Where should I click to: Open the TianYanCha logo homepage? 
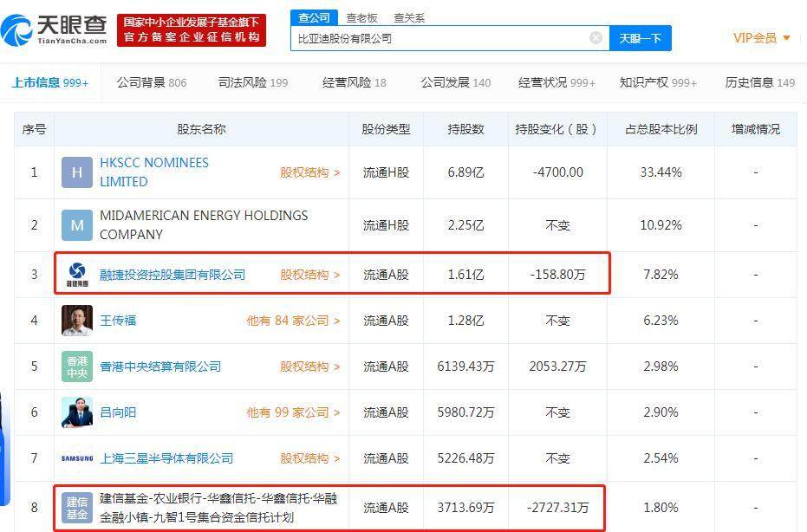54,29
